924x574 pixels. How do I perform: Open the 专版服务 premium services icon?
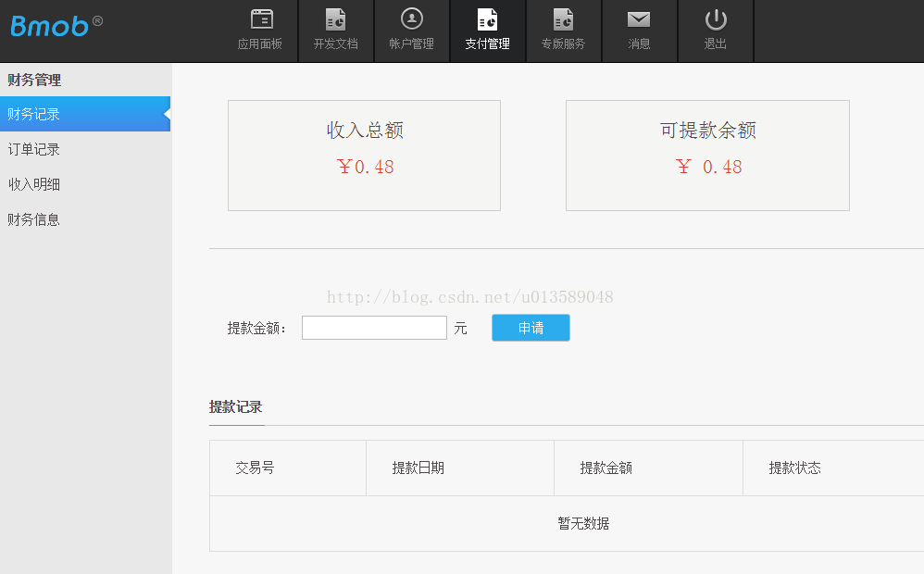point(563,31)
